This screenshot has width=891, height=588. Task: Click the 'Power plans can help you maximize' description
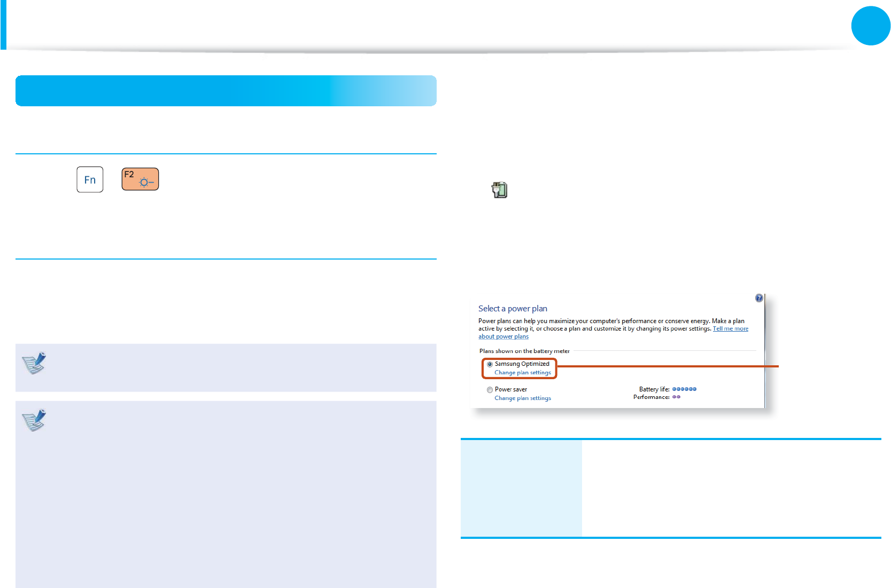tap(613, 328)
